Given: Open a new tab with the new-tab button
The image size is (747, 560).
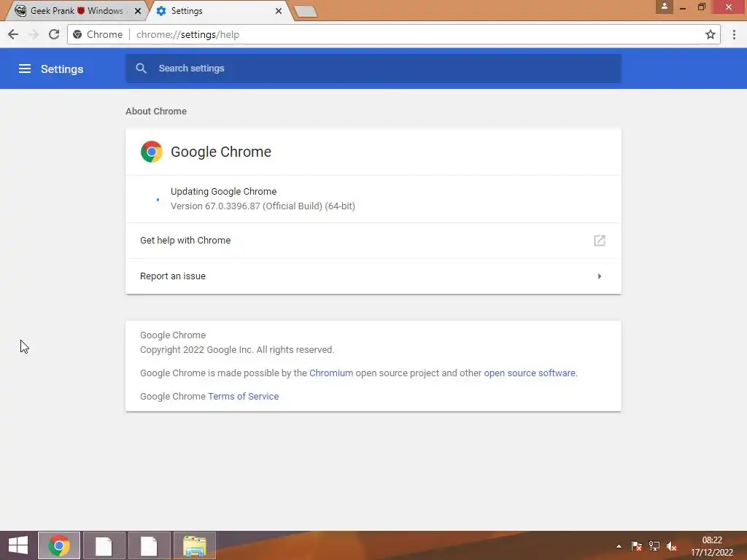Looking at the screenshot, I should 306,12.
